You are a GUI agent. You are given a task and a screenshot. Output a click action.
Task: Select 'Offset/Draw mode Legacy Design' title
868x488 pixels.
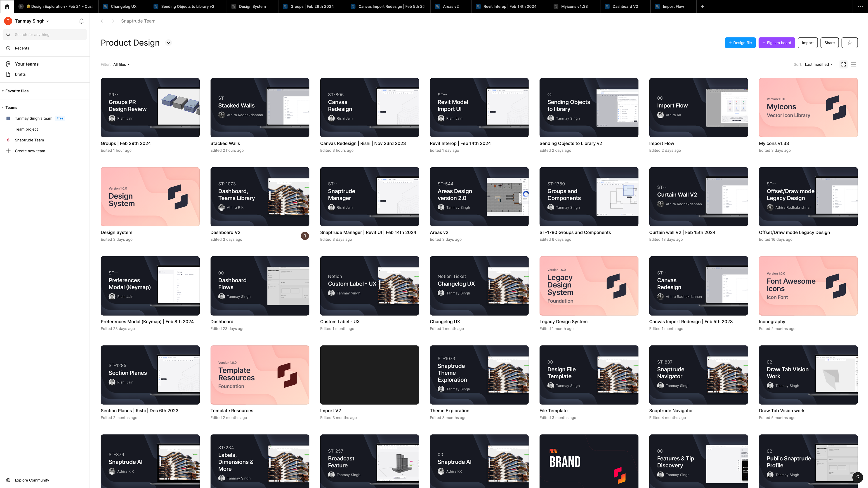coord(794,232)
